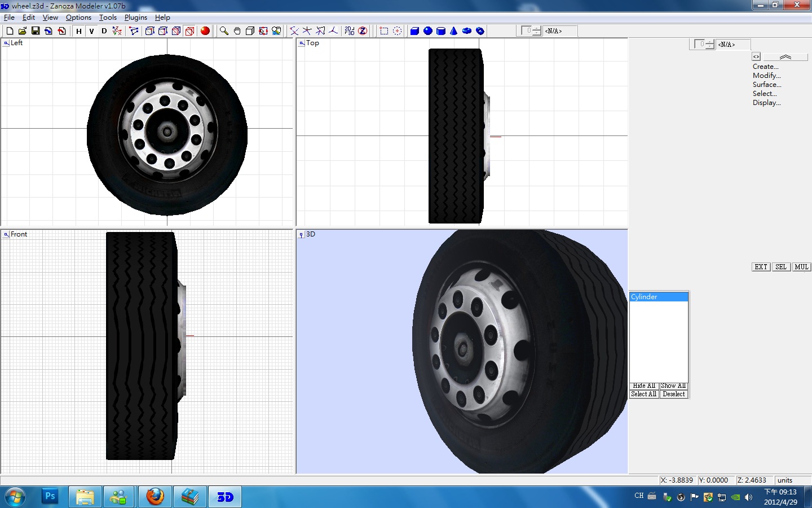Click the 2D/3D switch icon
This screenshot has height=508, width=812.
click(x=350, y=31)
